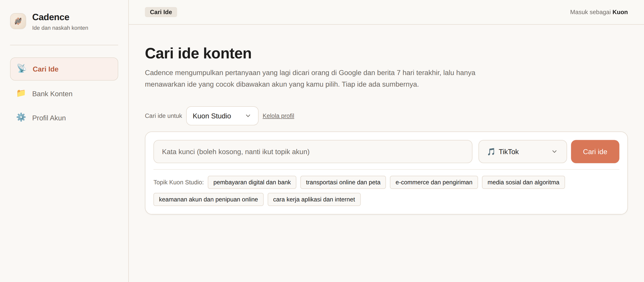
Task: Go to Bank Konten in the sidebar
Action: click(64, 93)
